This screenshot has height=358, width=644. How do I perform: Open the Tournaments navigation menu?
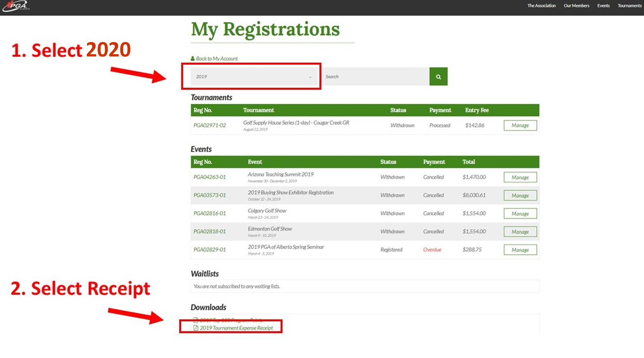(x=629, y=6)
